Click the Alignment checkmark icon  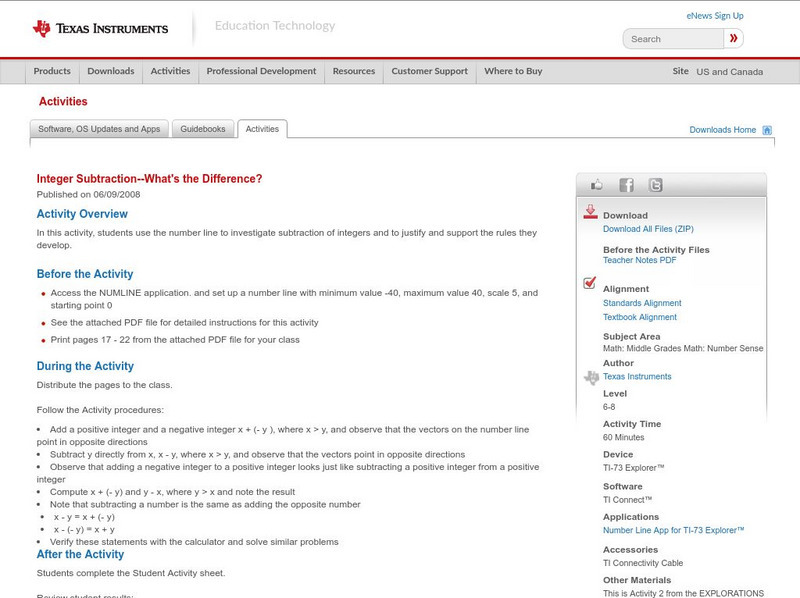tap(590, 283)
